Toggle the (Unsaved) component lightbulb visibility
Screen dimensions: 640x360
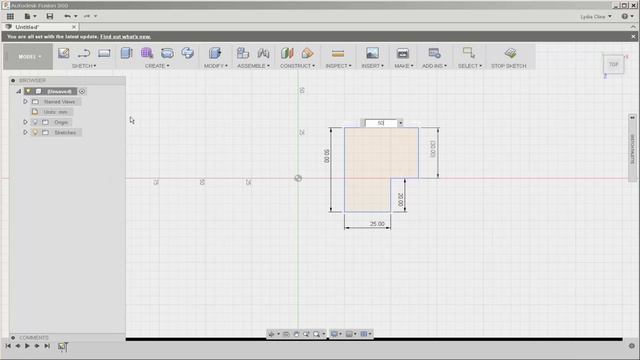(x=28, y=91)
